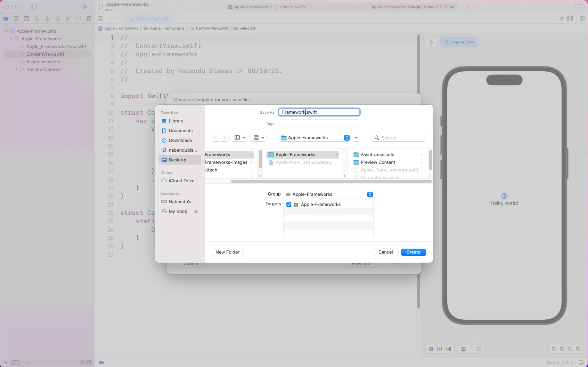Image resolution: width=588 pixels, height=367 pixels.
Task: Open the Group Apple-Frameworks dropdown
Action: [328, 194]
